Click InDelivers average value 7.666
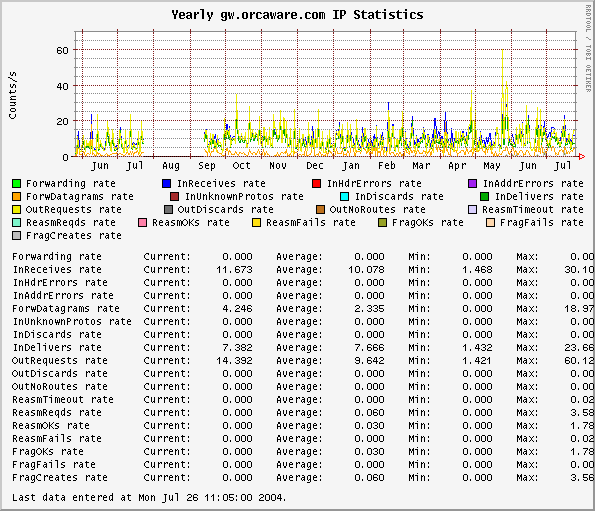Viewport: 595px width, 511px height. pyautogui.click(x=369, y=347)
